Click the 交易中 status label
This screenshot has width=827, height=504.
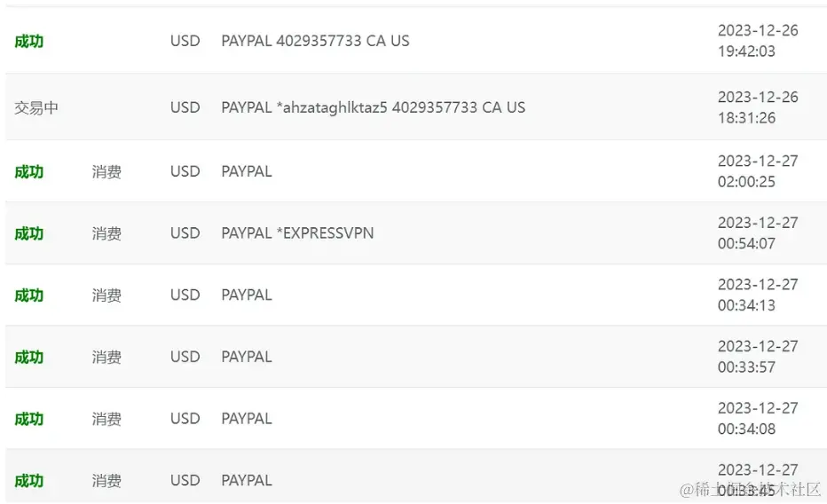tap(36, 107)
